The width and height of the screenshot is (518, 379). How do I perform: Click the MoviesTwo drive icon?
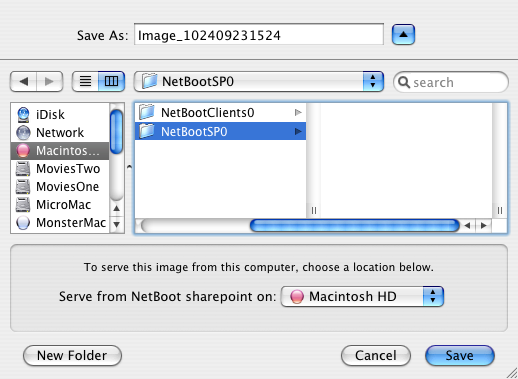click(23, 169)
